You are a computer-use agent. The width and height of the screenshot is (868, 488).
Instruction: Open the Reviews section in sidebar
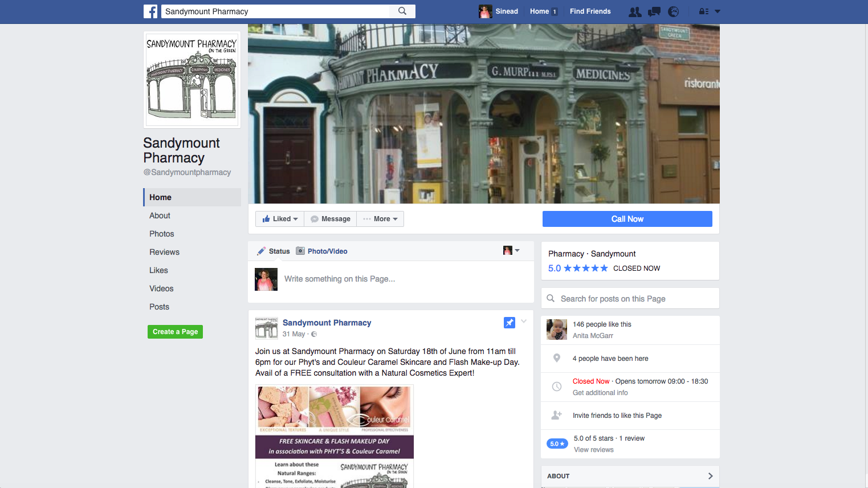165,252
